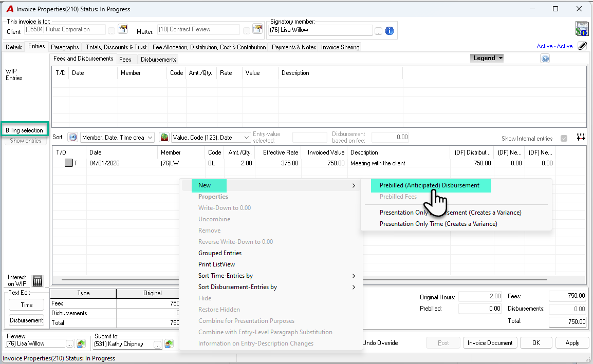Toggle the Show Internal entries checkbox

[564, 138]
